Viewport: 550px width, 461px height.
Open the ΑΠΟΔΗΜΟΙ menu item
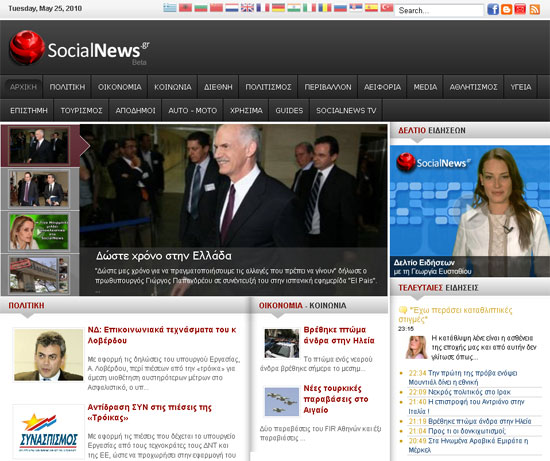(135, 111)
